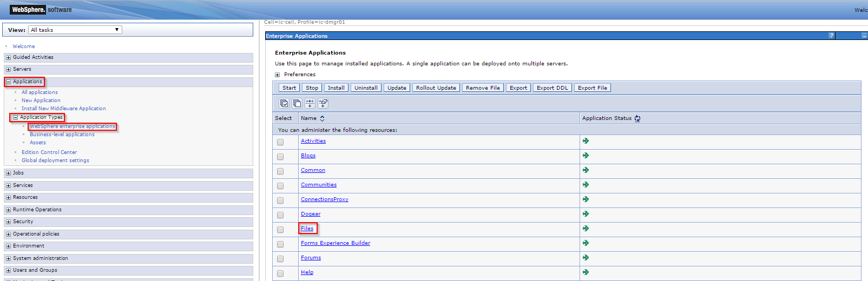
Task: Click the Rollout Update button
Action: (436, 88)
